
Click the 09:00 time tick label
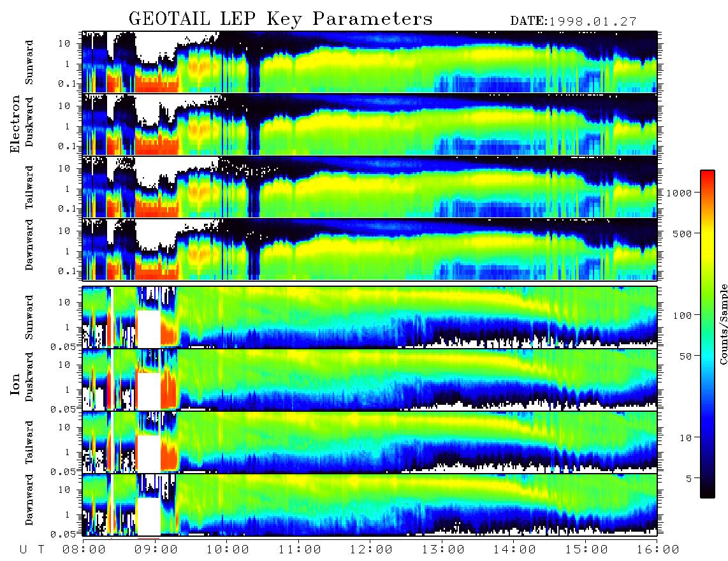click(x=156, y=550)
